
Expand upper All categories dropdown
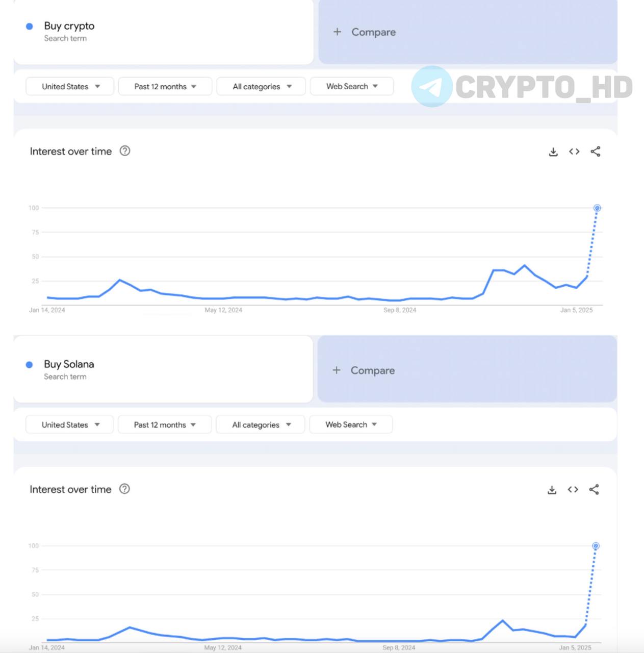pos(261,87)
